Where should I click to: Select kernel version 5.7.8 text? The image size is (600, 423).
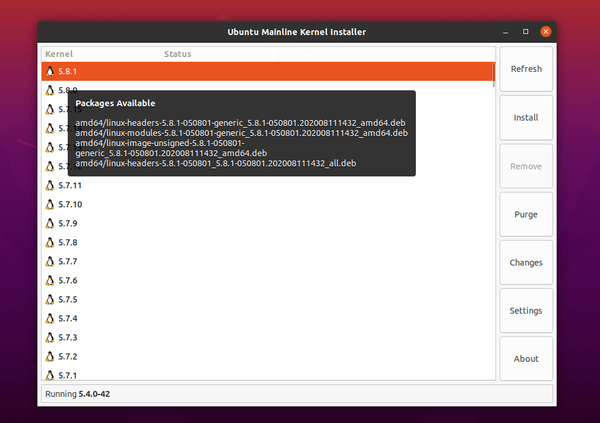(68, 242)
